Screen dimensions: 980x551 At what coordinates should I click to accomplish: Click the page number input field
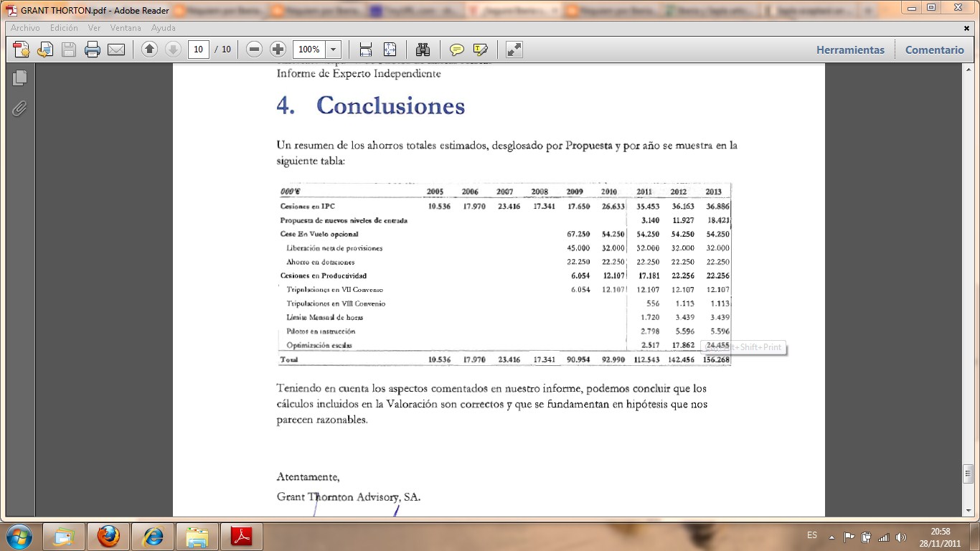tap(198, 50)
